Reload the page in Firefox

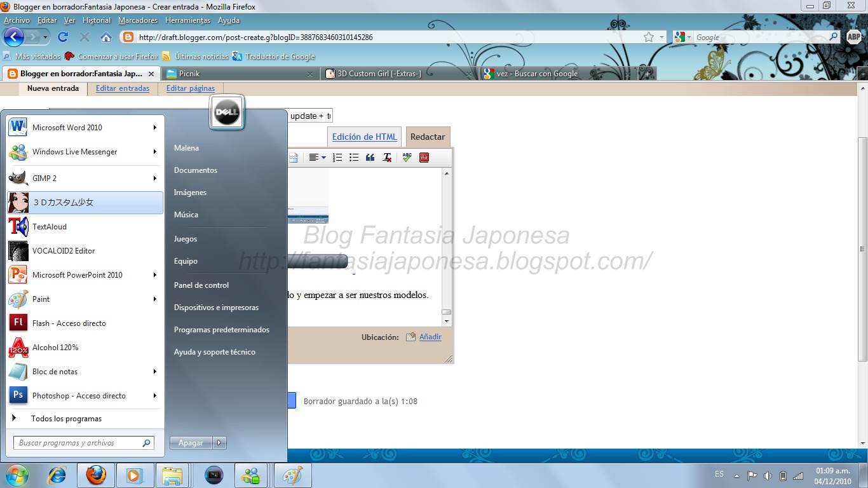62,37
